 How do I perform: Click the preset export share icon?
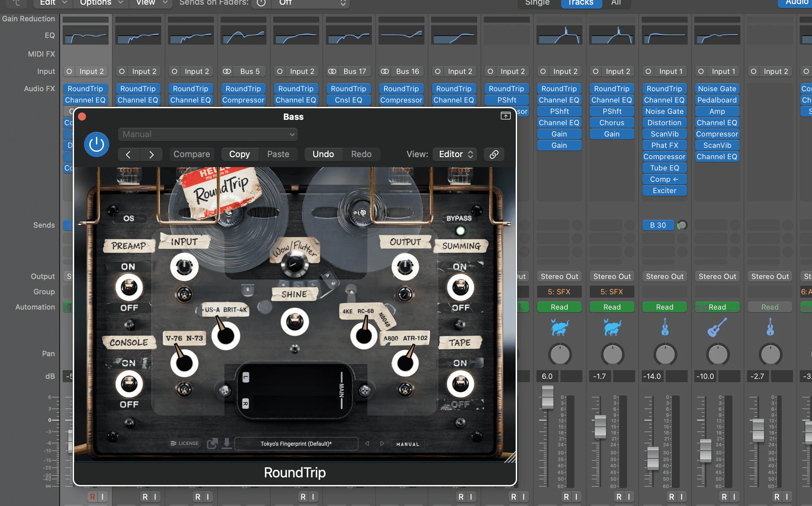point(212,444)
